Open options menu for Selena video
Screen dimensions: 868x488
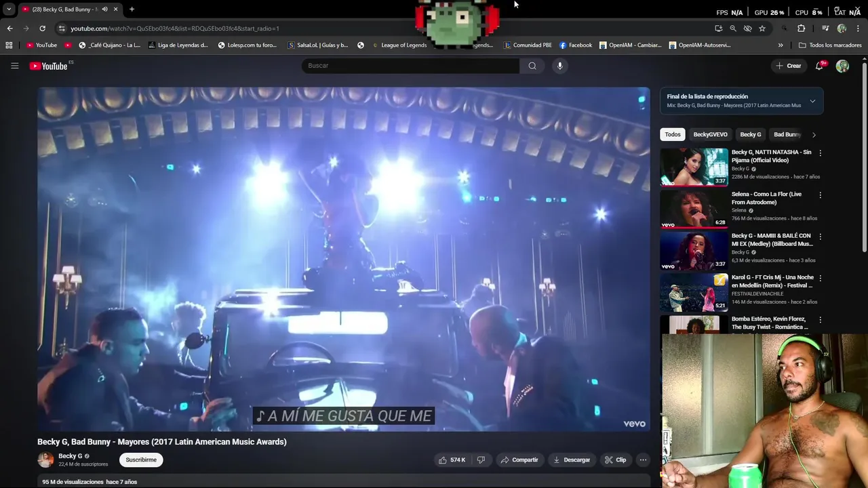point(820,195)
